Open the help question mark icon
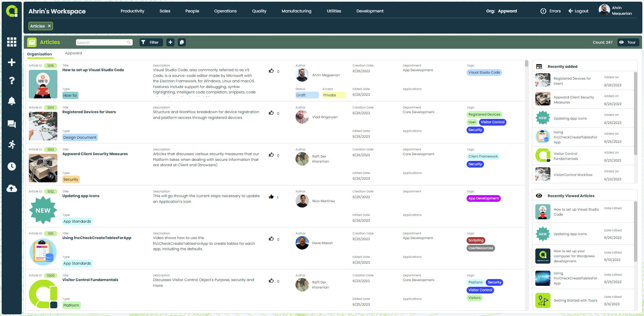The image size is (644, 316). click(12, 81)
